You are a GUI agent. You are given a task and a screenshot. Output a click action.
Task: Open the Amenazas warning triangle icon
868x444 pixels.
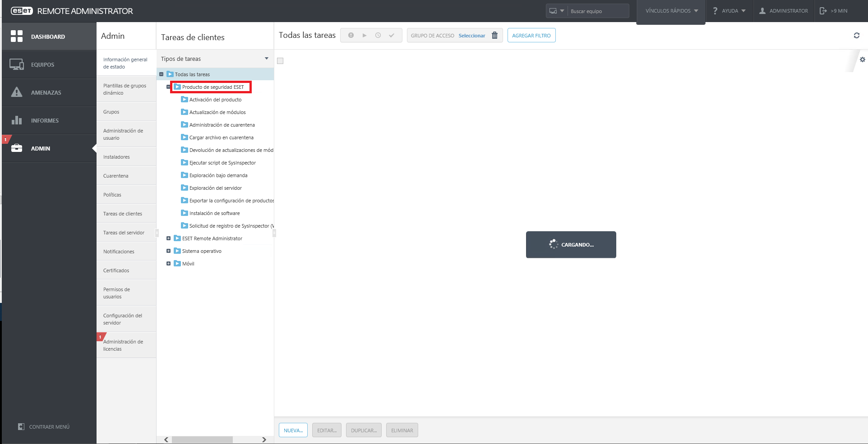pyautogui.click(x=17, y=92)
